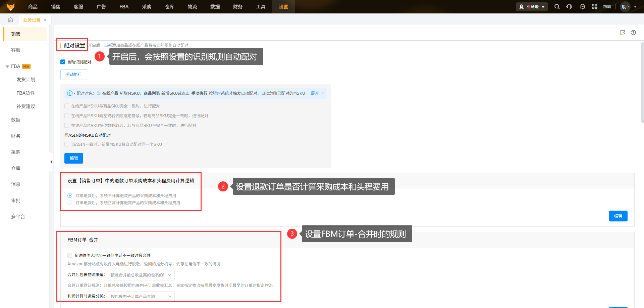Open the 仓库 top menu
The width and height of the screenshot is (644, 308).
[x=169, y=7]
